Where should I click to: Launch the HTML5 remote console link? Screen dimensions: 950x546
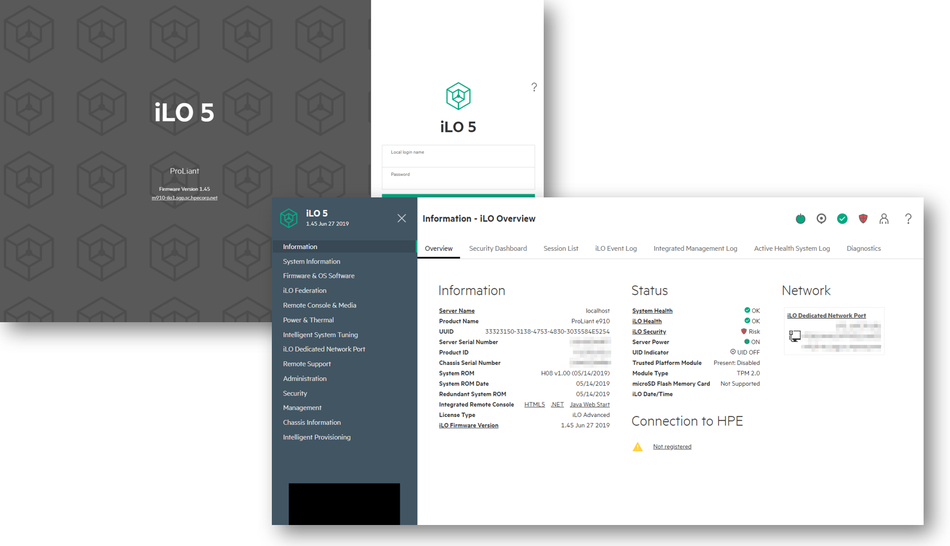click(534, 404)
